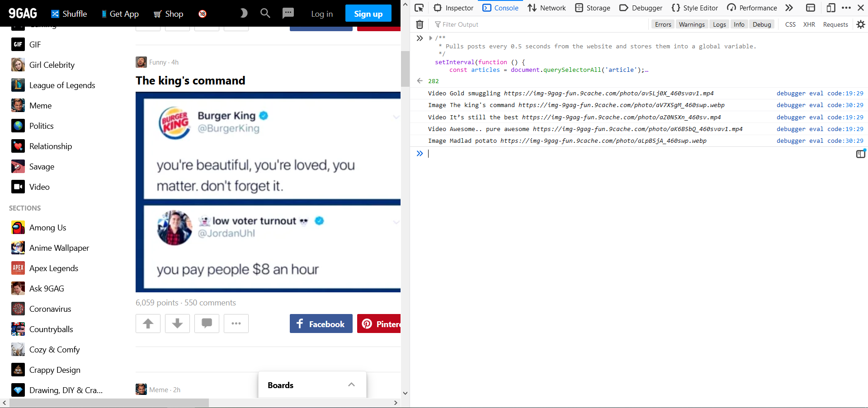Open Apex Legends section
The image size is (868, 408).
[45, 268]
